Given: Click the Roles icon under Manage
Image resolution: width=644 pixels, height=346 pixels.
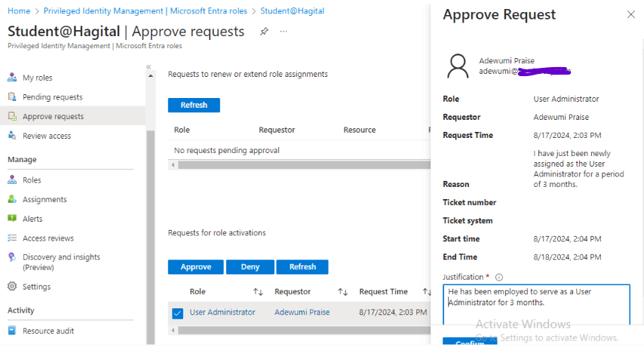Looking at the screenshot, I should pyautogui.click(x=12, y=180).
